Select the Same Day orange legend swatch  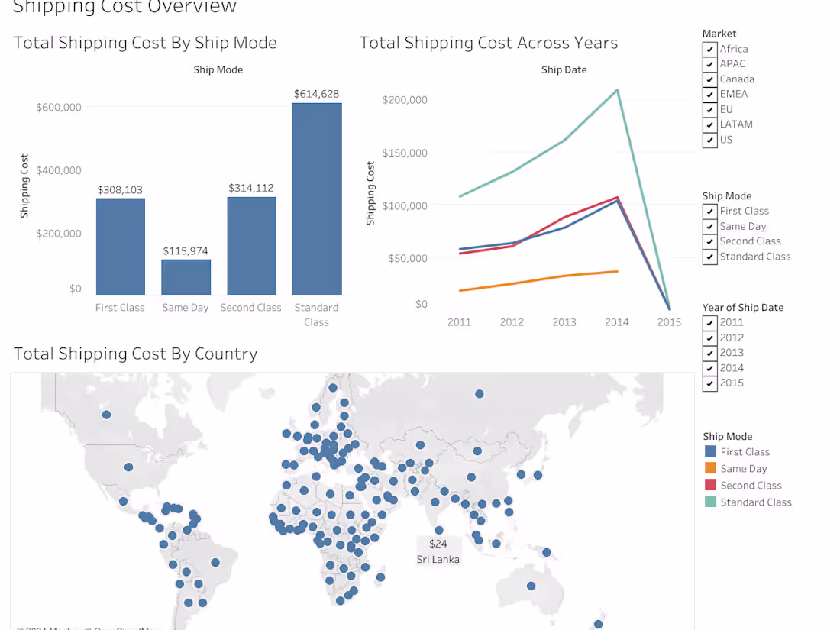pyautogui.click(x=711, y=468)
